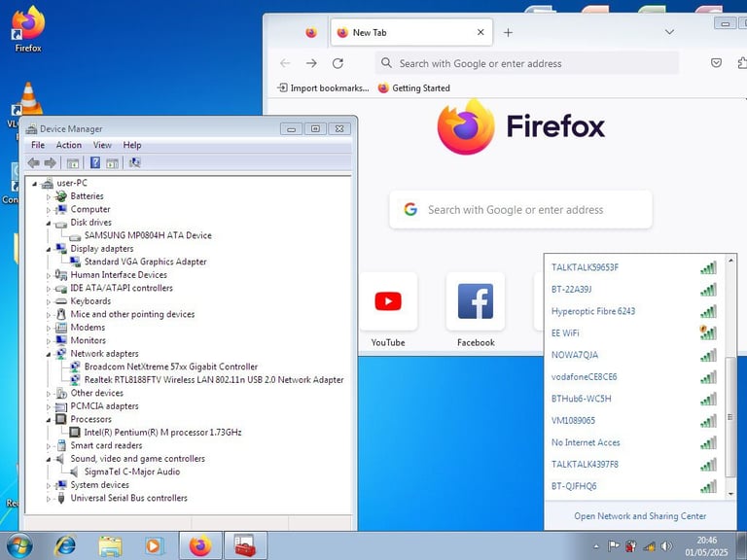Viewport: 747px width, 560px height.
Task: Open Windows Explorer folder on the taskbar
Action: click(x=110, y=545)
